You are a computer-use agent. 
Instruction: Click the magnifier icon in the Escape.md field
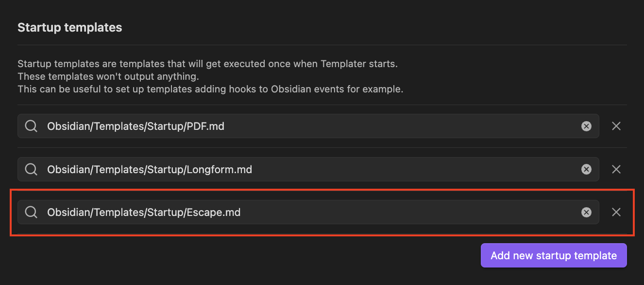(31, 212)
